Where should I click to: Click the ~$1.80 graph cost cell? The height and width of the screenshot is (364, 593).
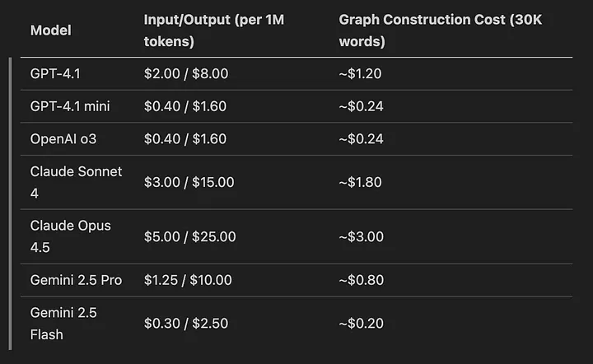point(360,182)
